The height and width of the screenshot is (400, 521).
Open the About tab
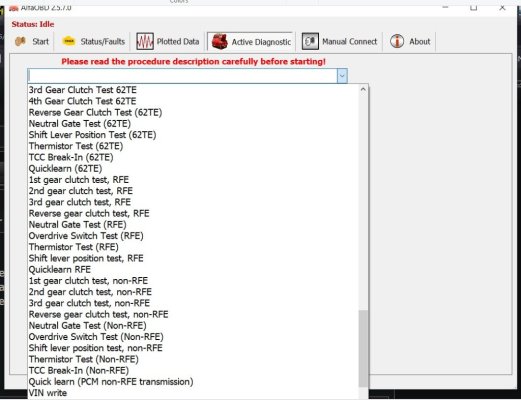pyautogui.click(x=410, y=41)
